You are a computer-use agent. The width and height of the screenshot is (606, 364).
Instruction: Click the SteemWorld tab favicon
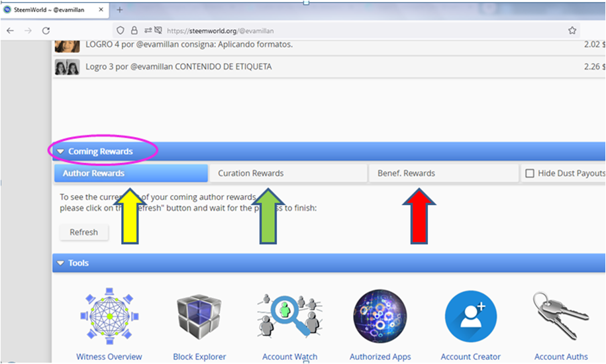(x=7, y=10)
